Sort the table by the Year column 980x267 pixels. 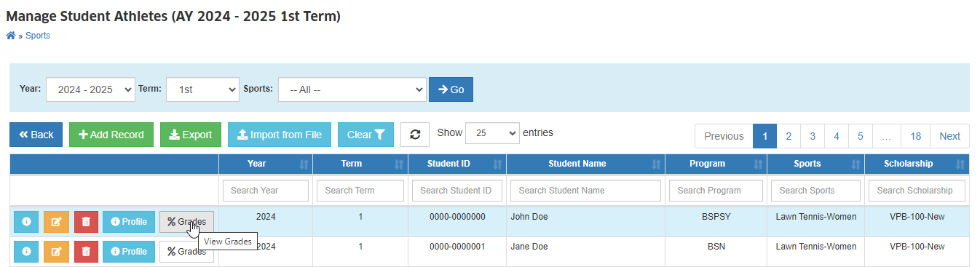pos(266,164)
